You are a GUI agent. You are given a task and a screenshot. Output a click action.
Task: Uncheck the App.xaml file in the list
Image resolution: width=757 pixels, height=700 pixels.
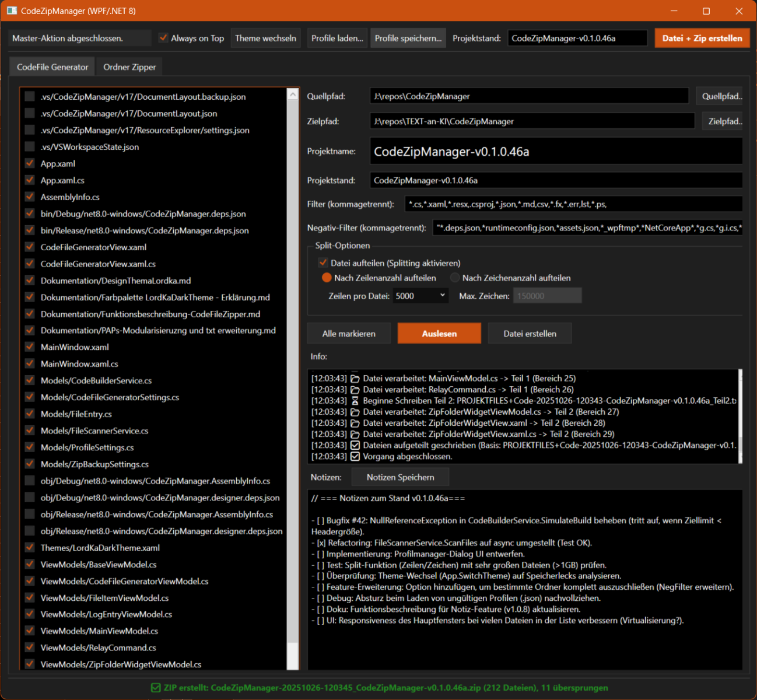pos(30,163)
